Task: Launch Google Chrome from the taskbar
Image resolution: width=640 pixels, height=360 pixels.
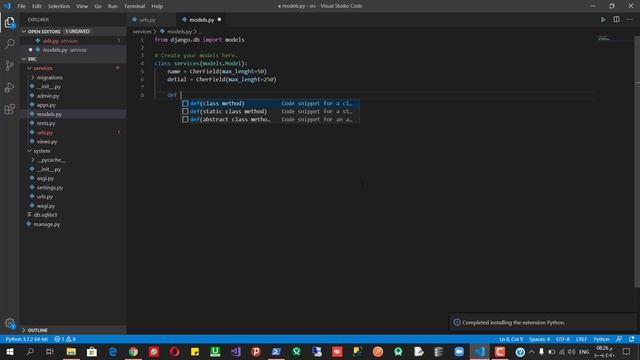Action: point(133,352)
